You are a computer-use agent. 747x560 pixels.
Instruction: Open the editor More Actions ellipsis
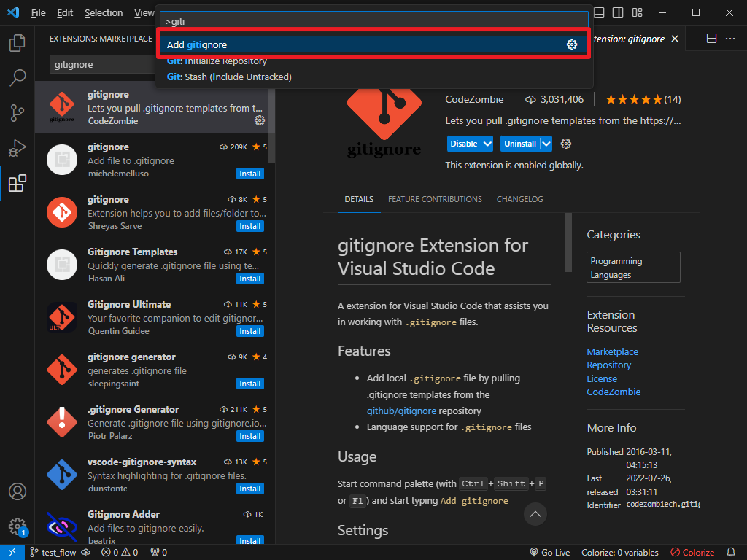coord(729,39)
